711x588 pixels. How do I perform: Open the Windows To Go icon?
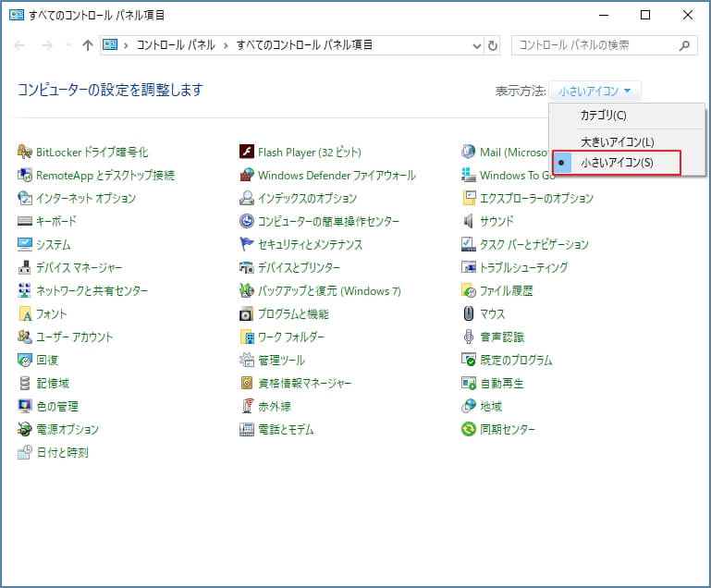coord(469,175)
